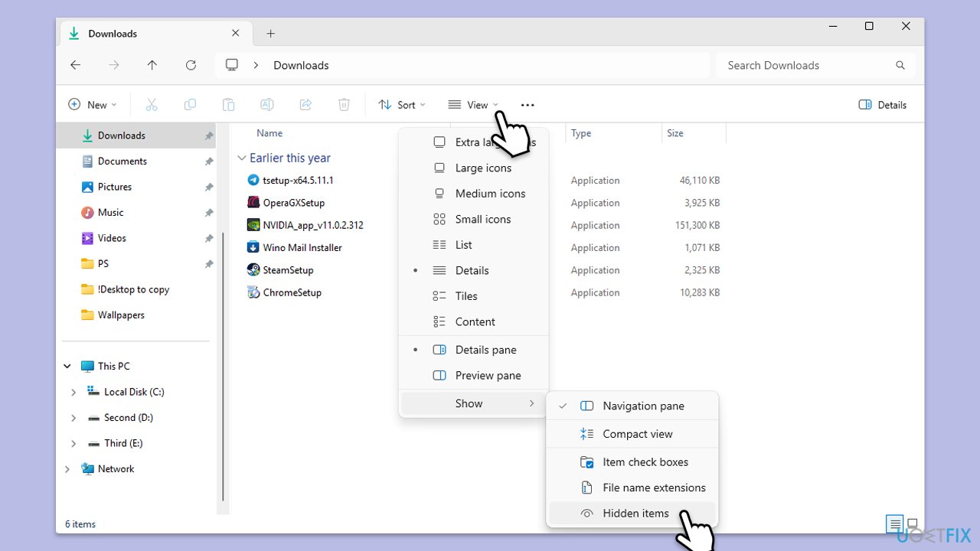Screen dimensions: 980x551
Task: Select Large icons view option
Action: point(482,168)
